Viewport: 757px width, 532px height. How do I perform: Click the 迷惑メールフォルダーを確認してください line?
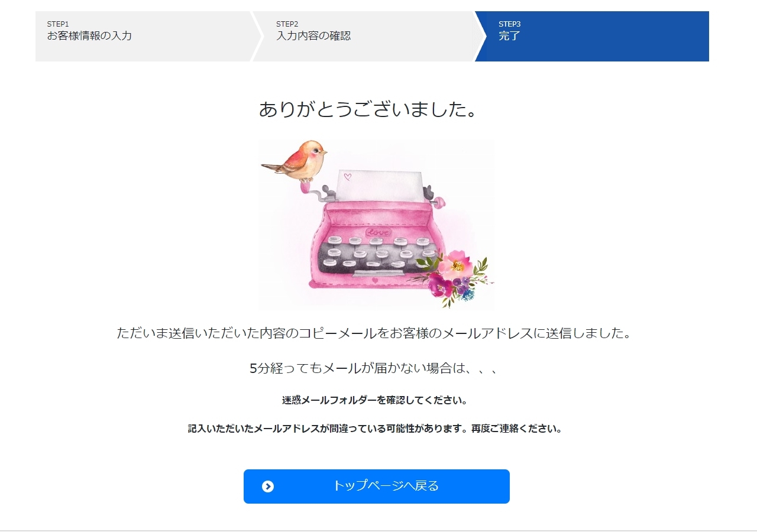coord(375,400)
